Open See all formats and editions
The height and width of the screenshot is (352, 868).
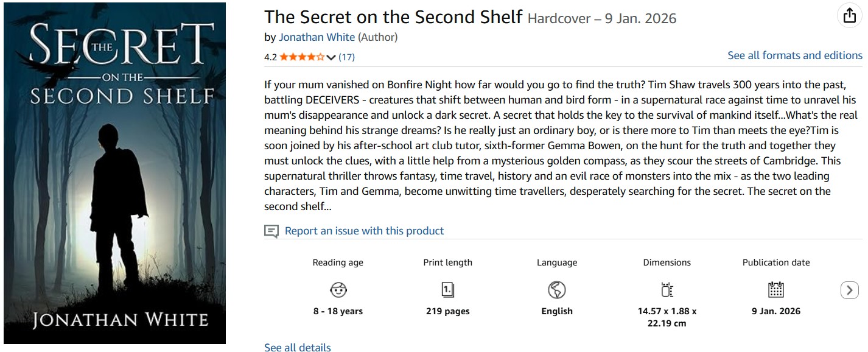pyautogui.click(x=795, y=55)
